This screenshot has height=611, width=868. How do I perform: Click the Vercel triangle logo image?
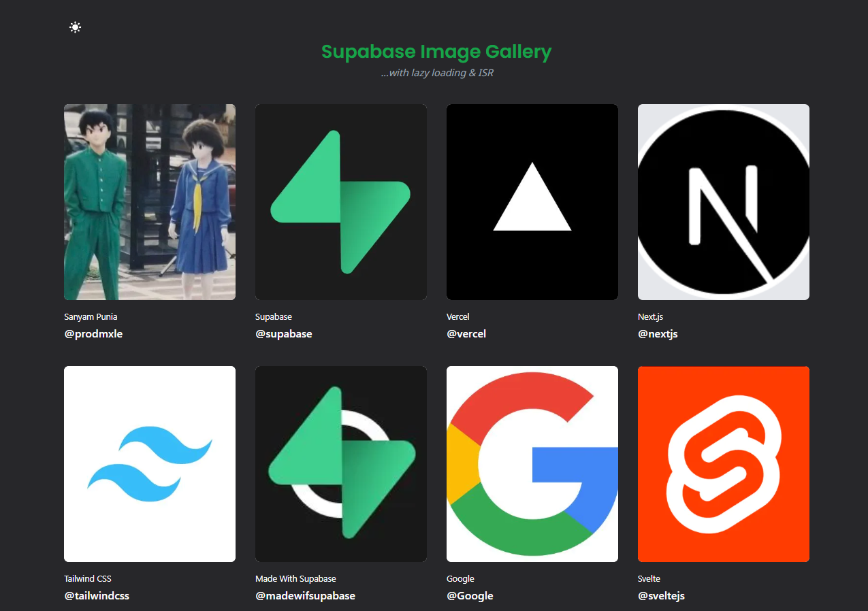coord(532,201)
